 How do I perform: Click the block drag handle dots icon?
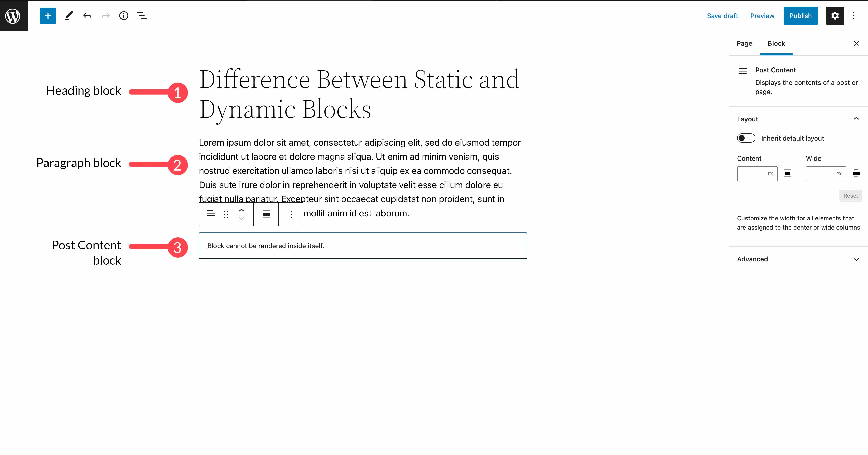(x=226, y=214)
